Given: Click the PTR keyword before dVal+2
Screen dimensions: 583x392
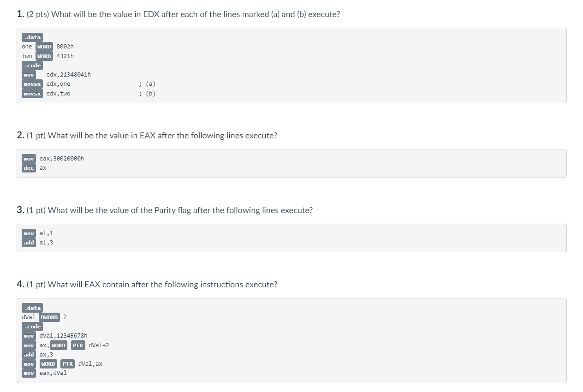Looking at the screenshot, I should click(x=78, y=345).
